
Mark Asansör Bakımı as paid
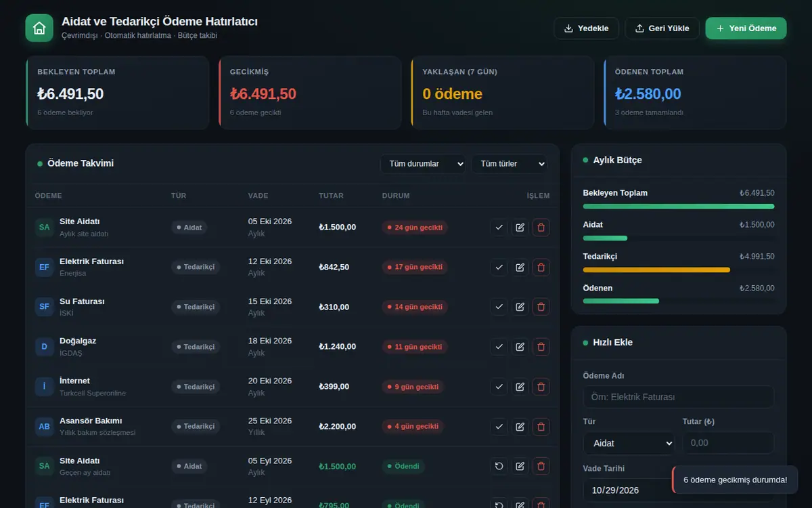coord(499,427)
